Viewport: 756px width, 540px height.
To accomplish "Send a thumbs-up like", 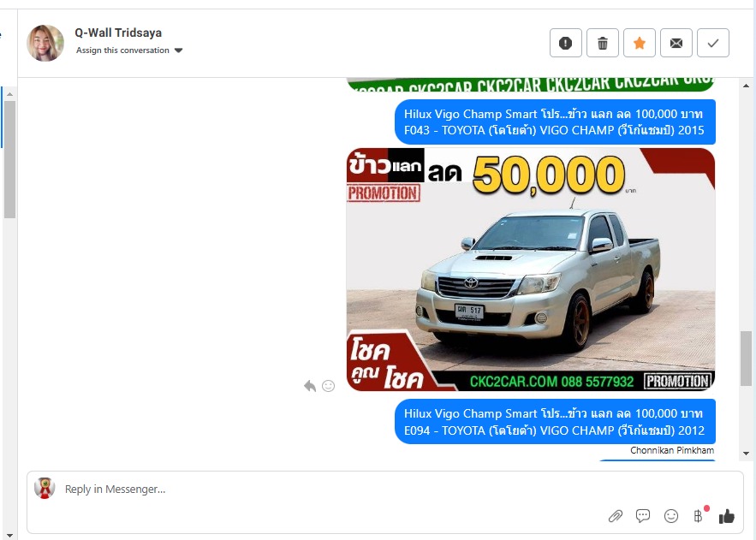I will point(727,516).
